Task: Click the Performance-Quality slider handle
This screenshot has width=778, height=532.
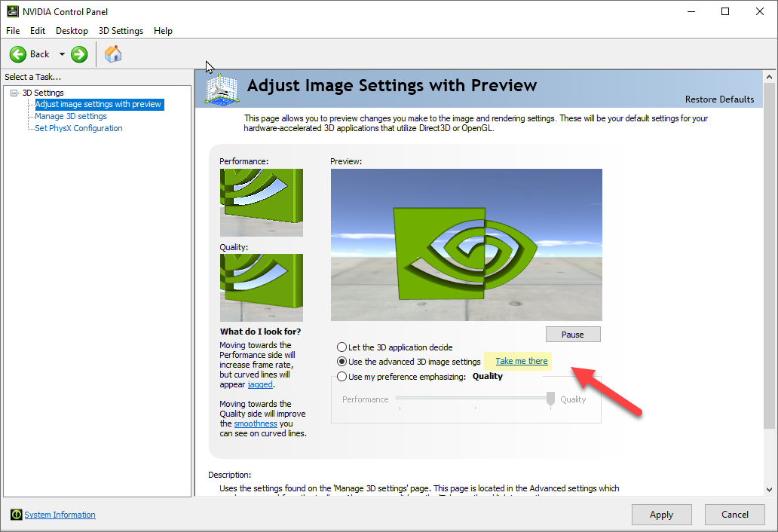Action: 550,399
